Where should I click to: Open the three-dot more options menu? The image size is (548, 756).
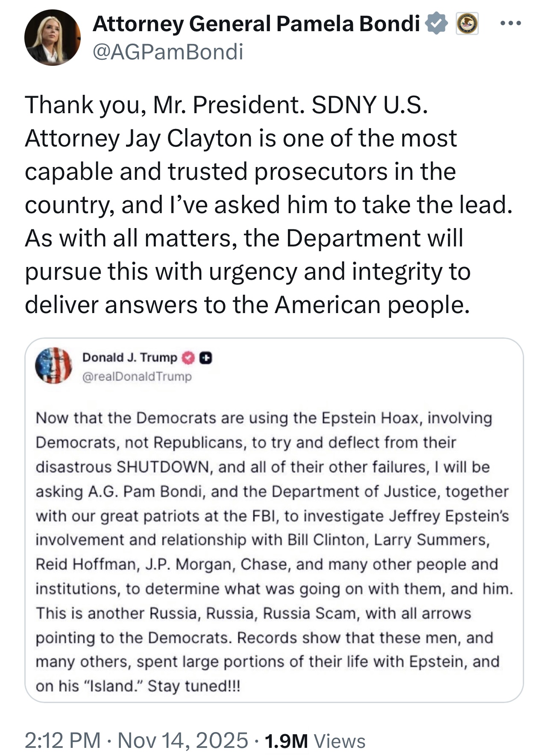pos(510,23)
